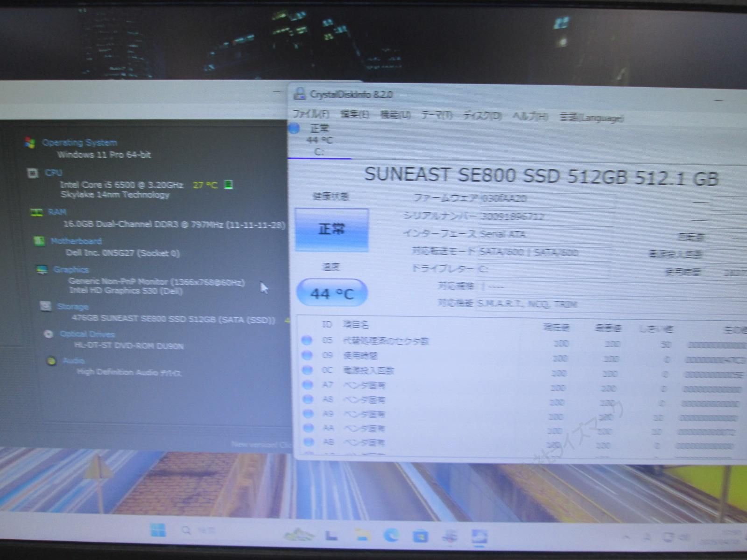Select the C: drive tab showing 44 °C

(x=319, y=140)
